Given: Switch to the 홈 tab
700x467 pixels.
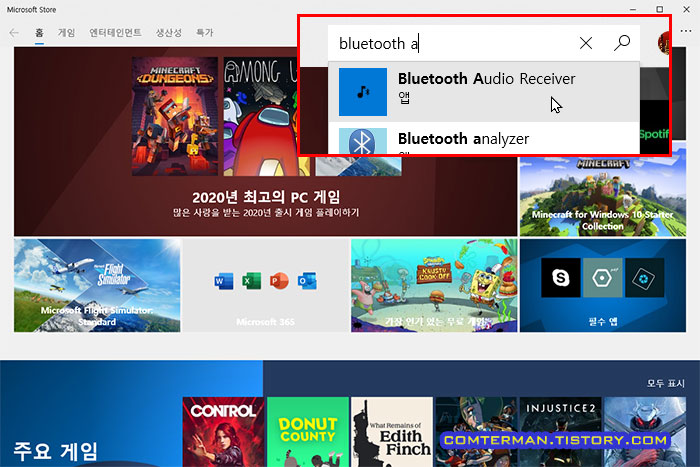Looking at the screenshot, I should coord(39,33).
